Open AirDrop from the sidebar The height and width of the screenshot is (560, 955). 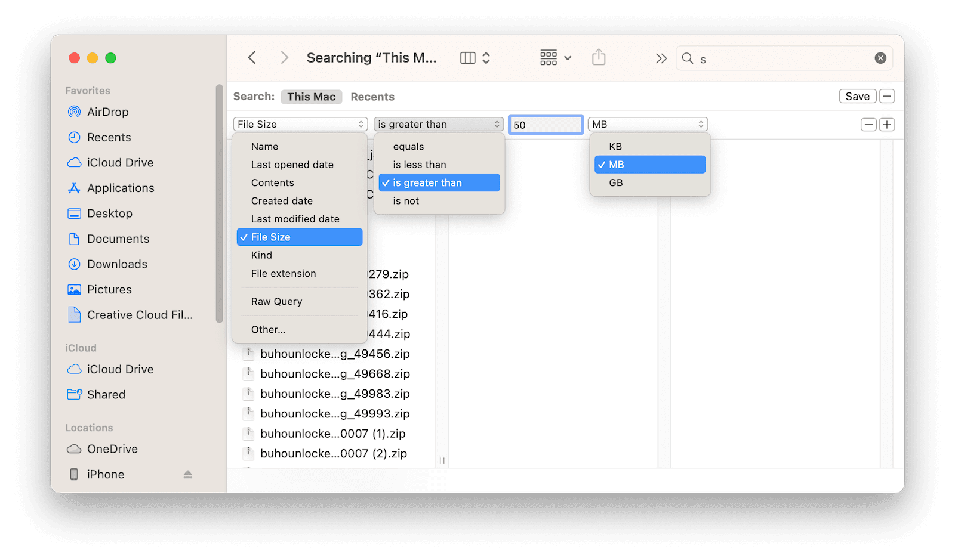click(107, 112)
